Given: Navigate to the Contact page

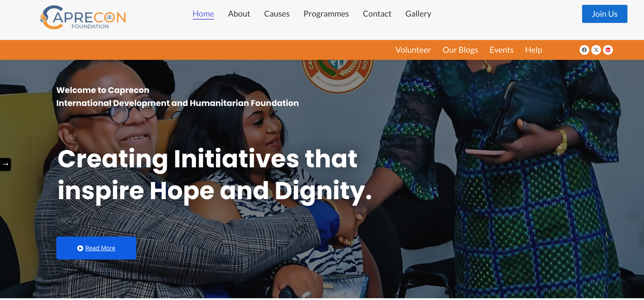Looking at the screenshot, I should [x=377, y=14].
